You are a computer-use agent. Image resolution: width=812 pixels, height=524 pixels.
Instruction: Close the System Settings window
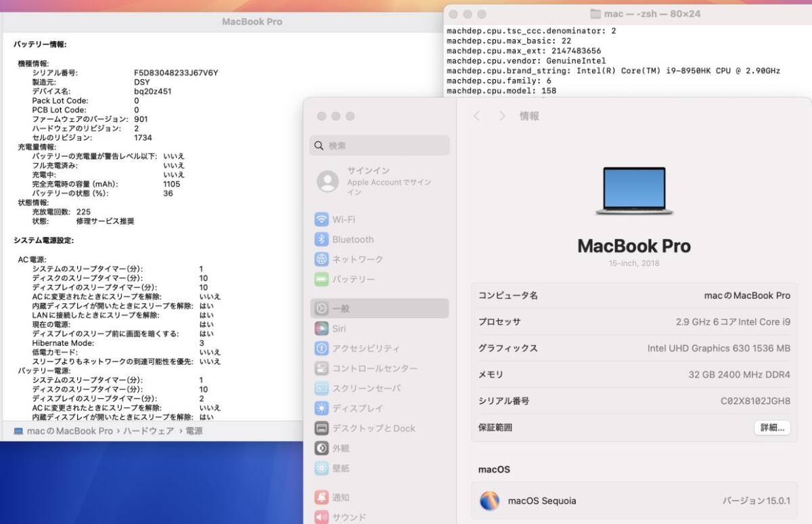[x=321, y=116]
